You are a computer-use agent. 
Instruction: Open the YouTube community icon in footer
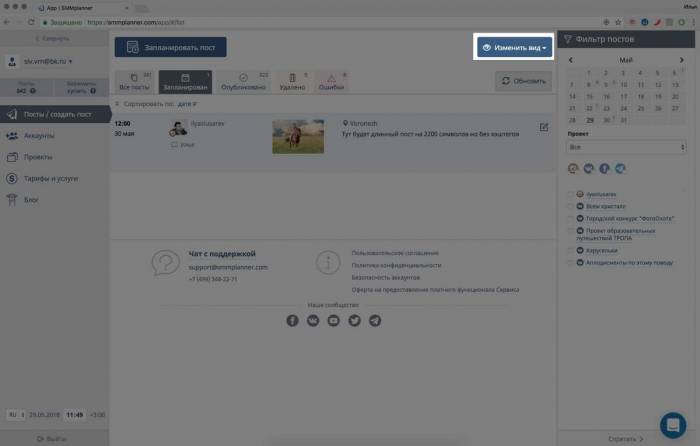click(334, 321)
